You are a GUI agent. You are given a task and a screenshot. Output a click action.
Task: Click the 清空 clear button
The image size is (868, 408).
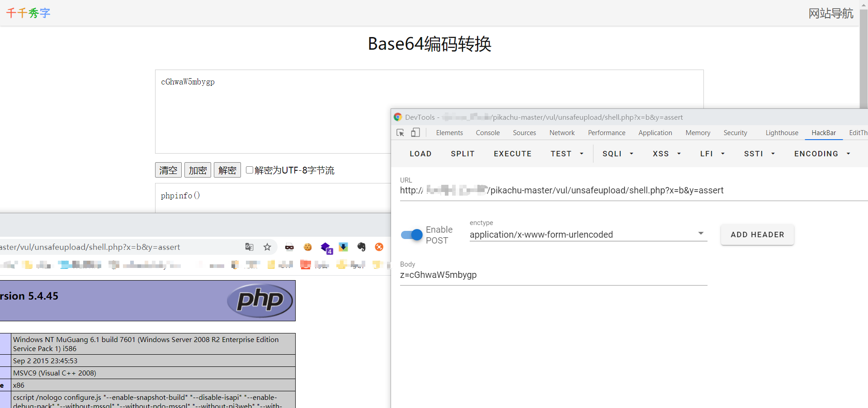click(x=169, y=170)
